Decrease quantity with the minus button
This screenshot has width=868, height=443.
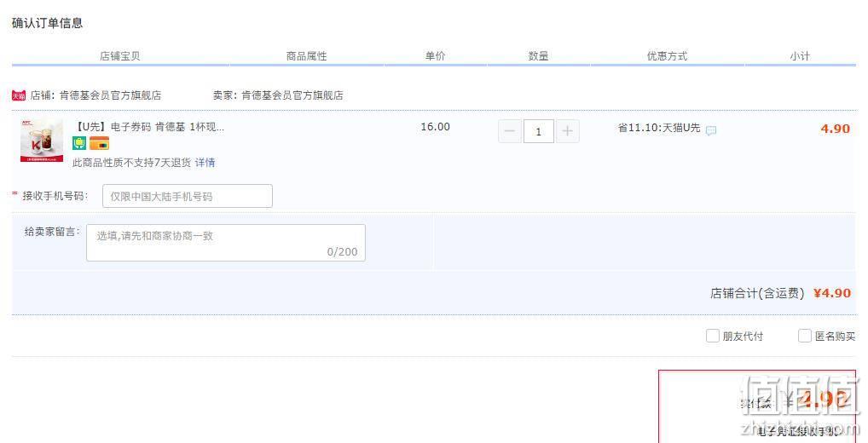click(x=510, y=132)
